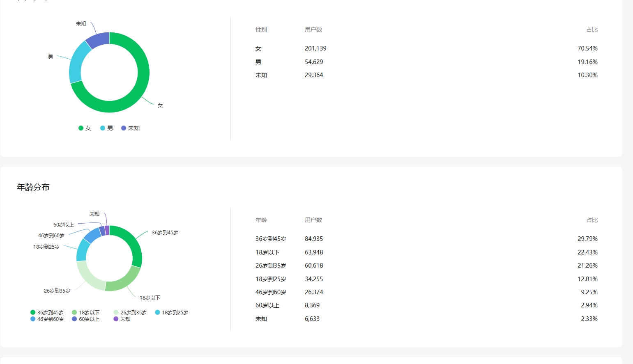Select the light green 18岁以下 age donut segment
The width and height of the screenshot is (633, 364).
[x=123, y=281]
